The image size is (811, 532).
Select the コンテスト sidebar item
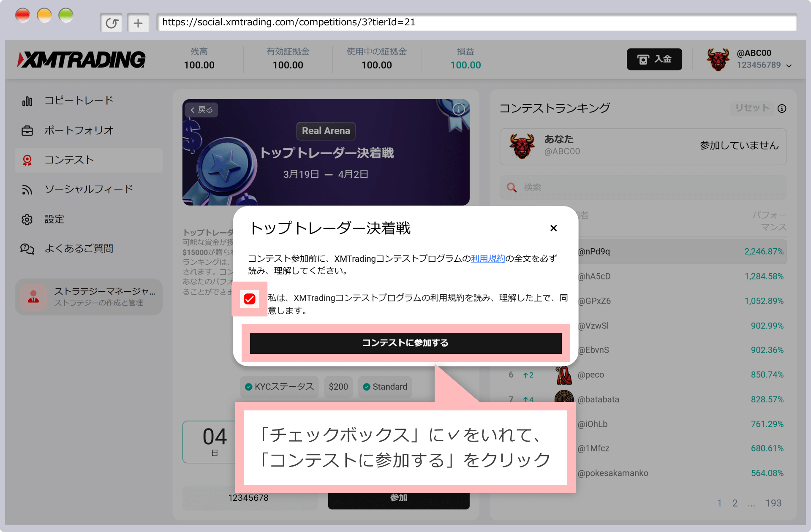click(x=89, y=160)
